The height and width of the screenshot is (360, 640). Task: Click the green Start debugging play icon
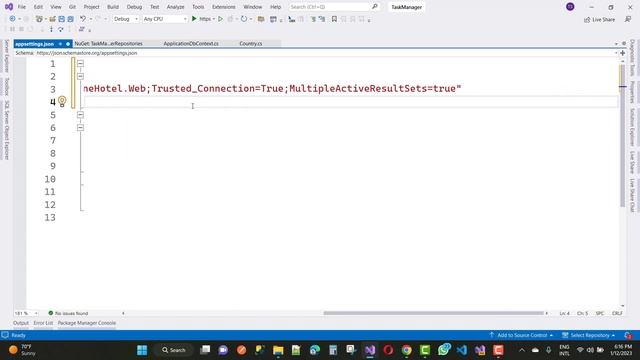click(194, 19)
